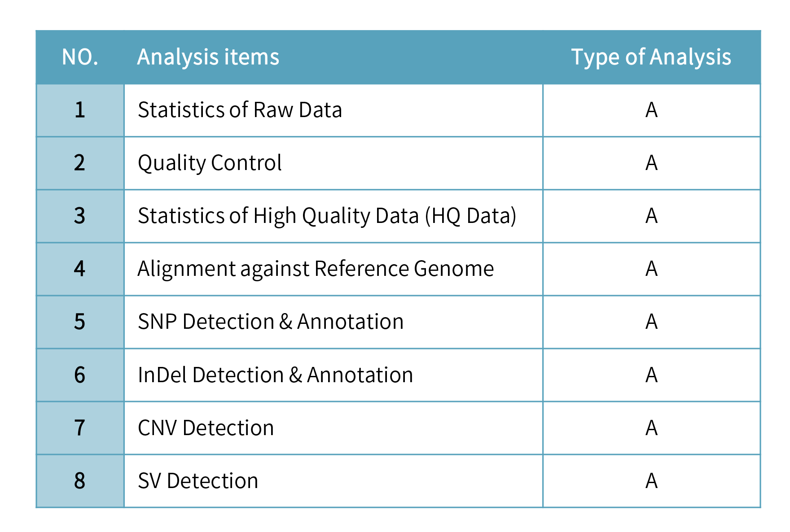
Task: Select 'Alignment against Reference Genome' row
Action: click(316, 269)
